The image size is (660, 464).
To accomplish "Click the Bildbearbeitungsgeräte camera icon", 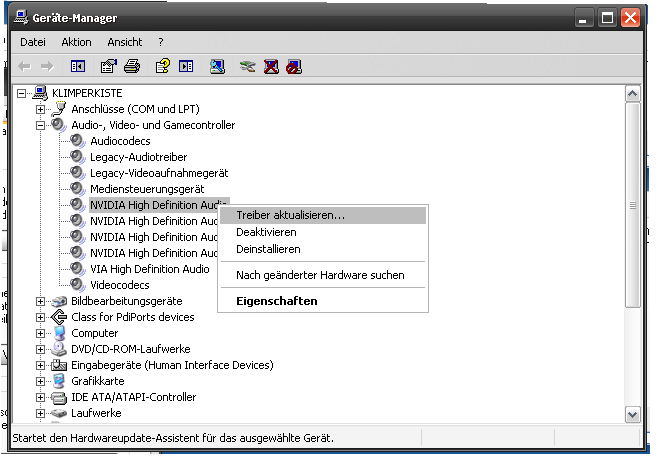I will tap(59, 301).
